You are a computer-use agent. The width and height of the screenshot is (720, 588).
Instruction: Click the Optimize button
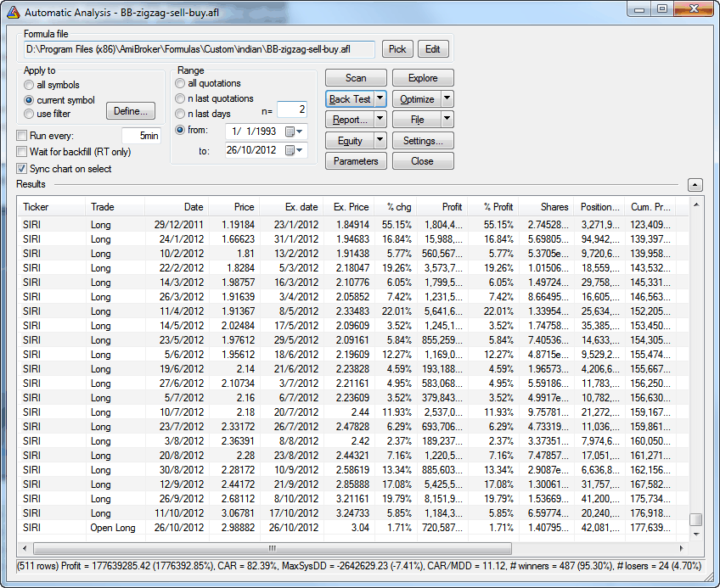[417, 98]
